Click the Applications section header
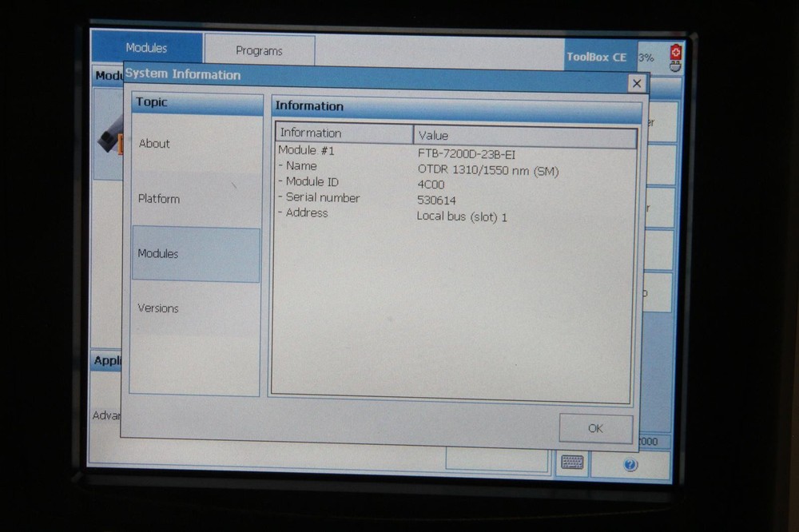 [x=108, y=362]
